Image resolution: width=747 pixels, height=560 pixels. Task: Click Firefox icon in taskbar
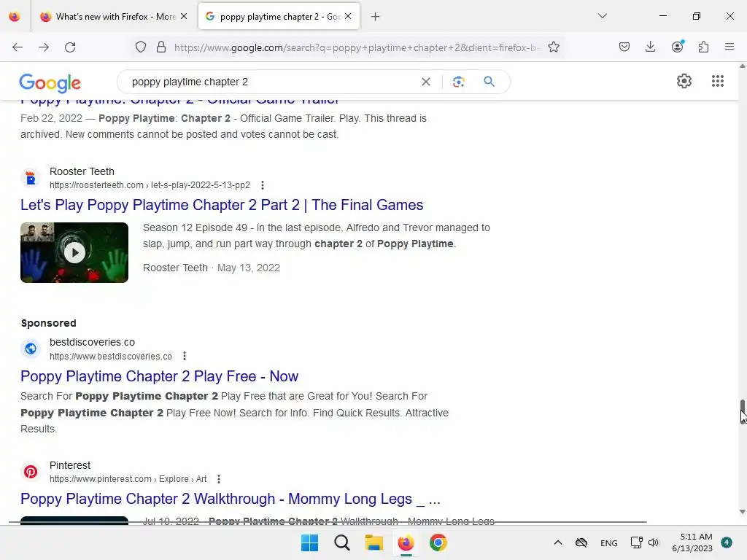(406, 542)
